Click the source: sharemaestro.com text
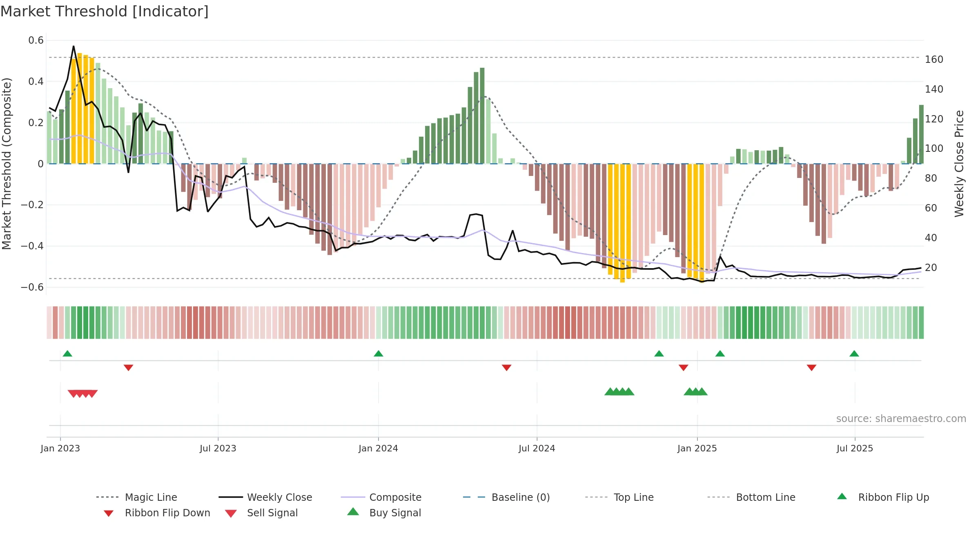Screen dimensions: 980x551 (901, 419)
